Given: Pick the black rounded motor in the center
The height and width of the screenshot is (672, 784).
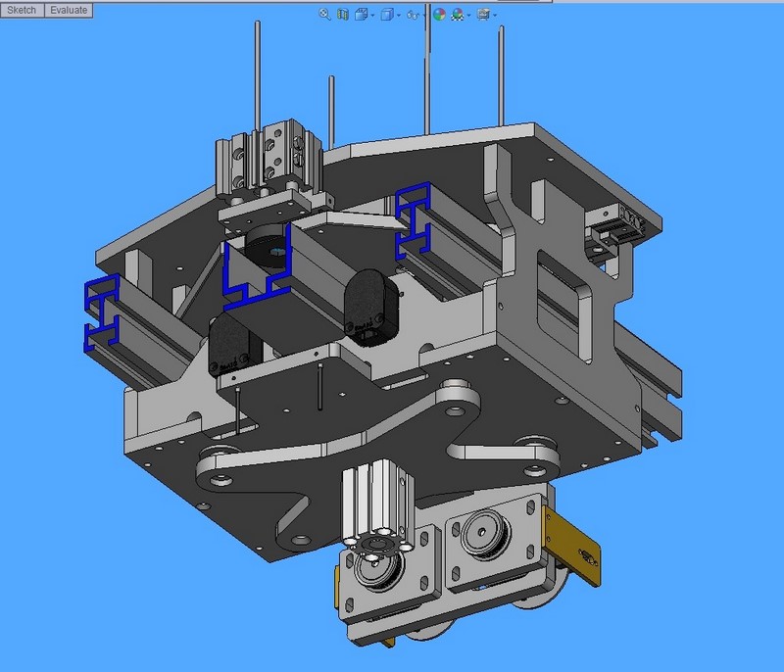Looking at the screenshot, I should coord(367,306).
